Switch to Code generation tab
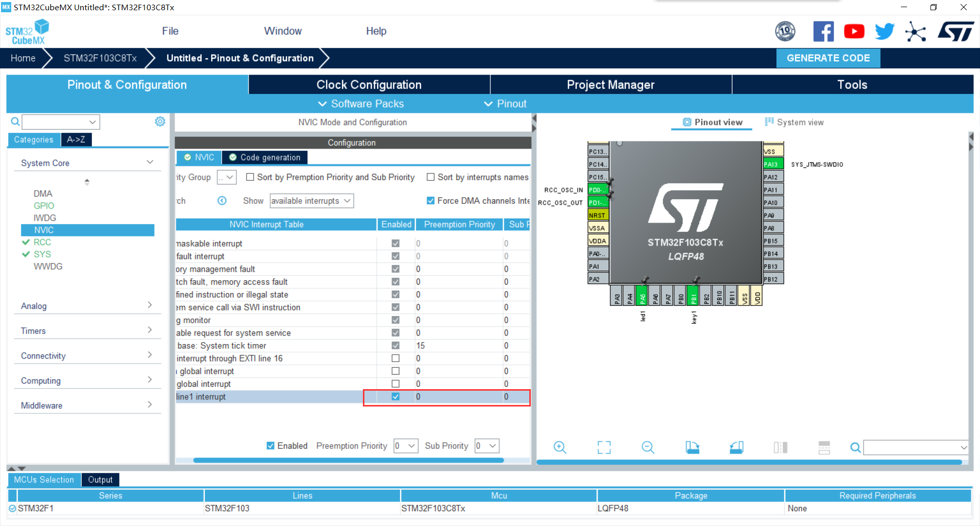Viewport: 980px width, 526px height. 265,157
